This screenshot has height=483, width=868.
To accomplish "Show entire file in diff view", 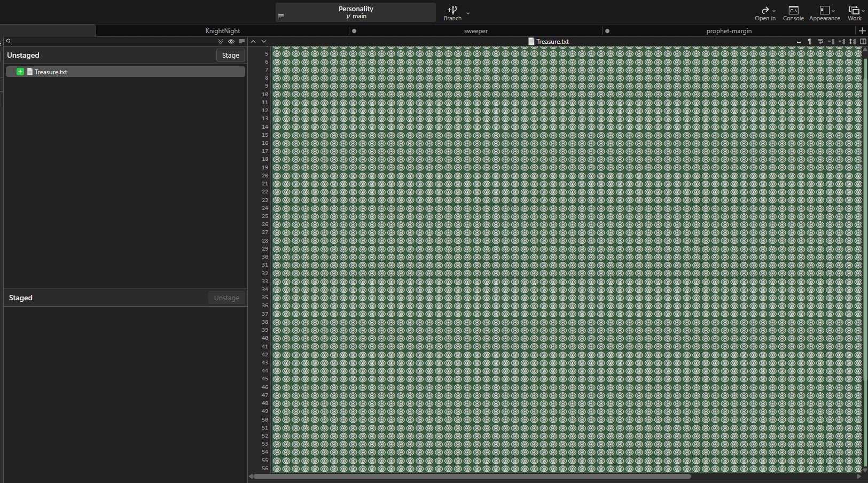I will [x=852, y=42].
